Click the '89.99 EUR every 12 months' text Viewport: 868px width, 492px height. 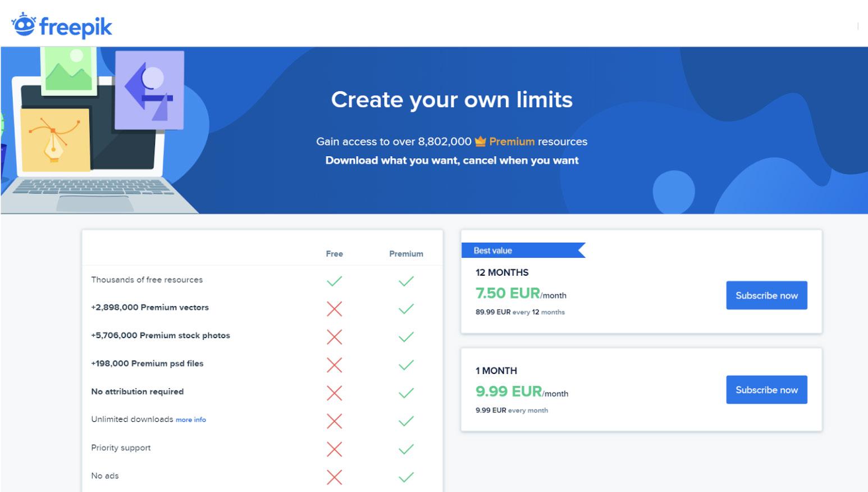click(520, 312)
